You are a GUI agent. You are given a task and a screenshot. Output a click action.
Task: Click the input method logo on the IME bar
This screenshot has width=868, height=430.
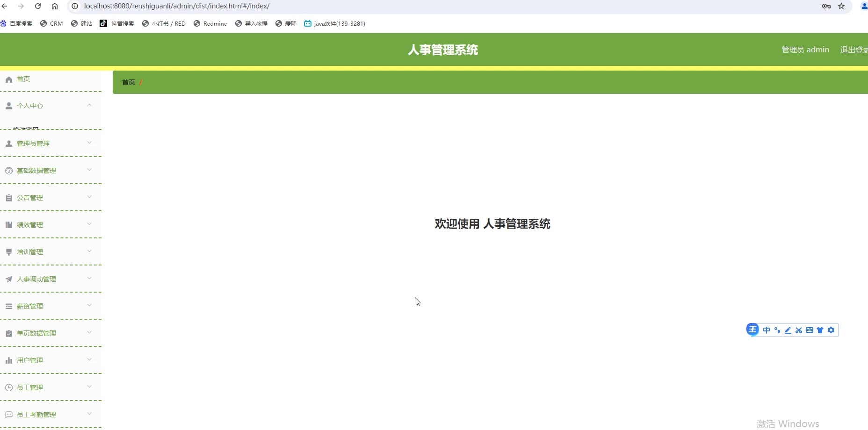click(x=752, y=330)
